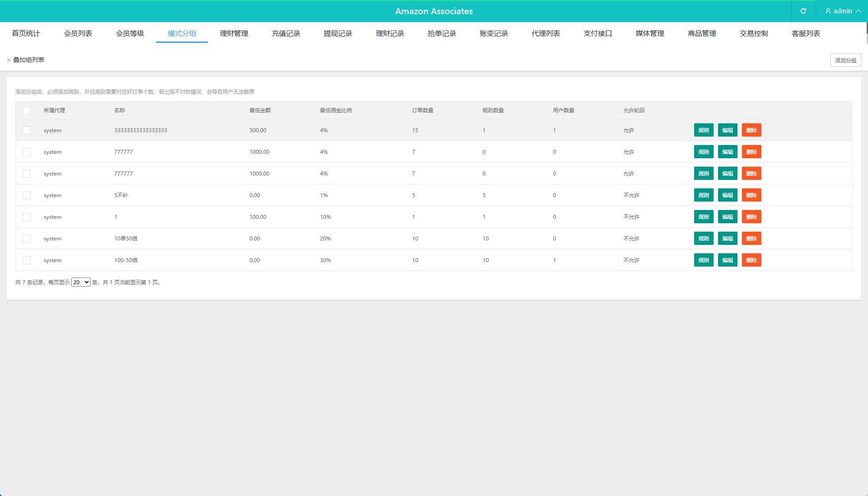Switch to the 会员列表 tab

click(x=78, y=34)
